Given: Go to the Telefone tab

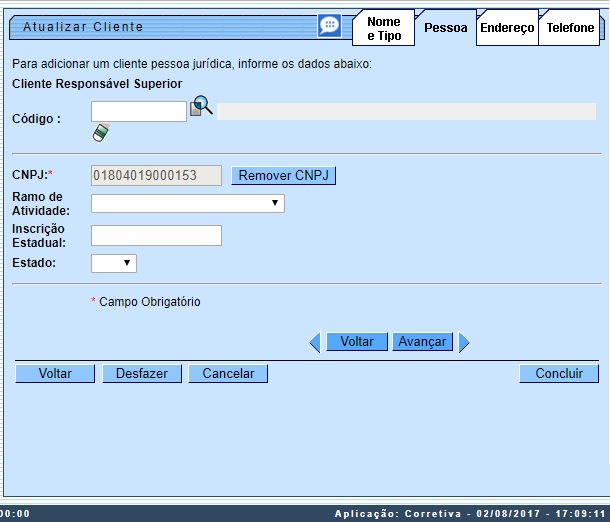Looking at the screenshot, I should click(570, 28).
